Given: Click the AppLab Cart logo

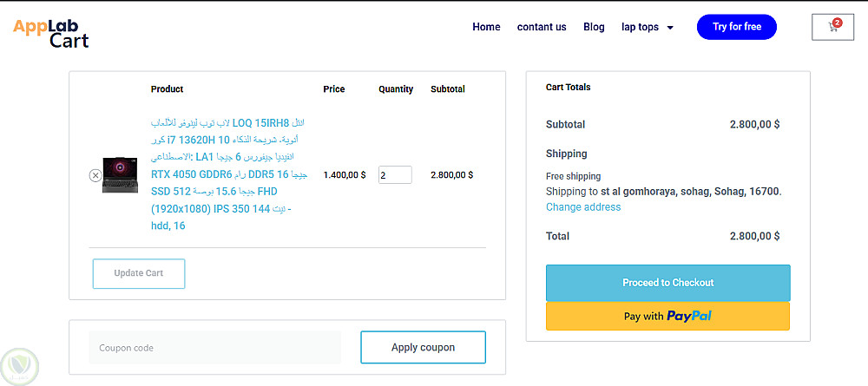Looking at the screenshot, I should pos(51,33).
